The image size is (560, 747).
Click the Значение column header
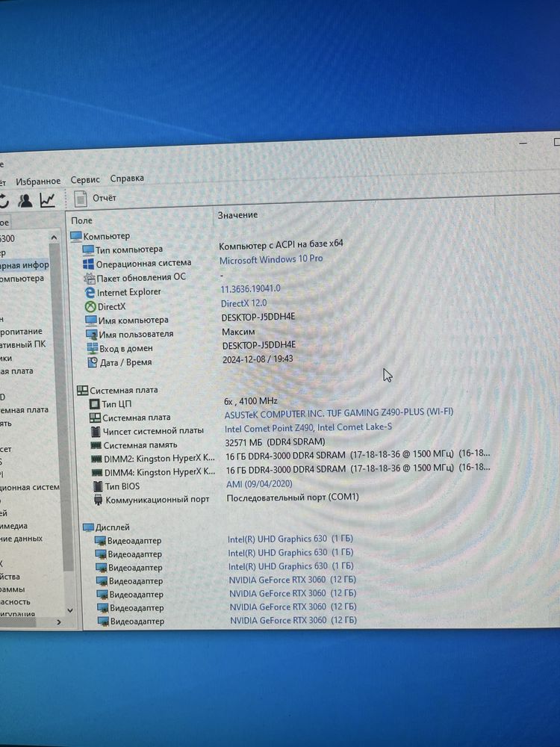coord(238,215)
